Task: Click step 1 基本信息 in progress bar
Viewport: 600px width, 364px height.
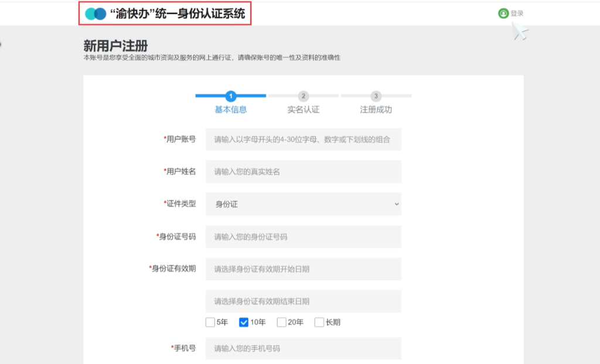Action: pyautogui.click(x=231, y=103)
